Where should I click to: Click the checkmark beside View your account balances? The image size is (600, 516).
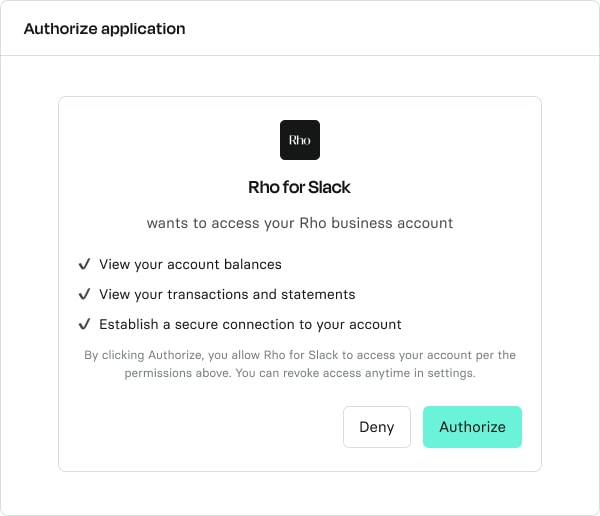(84, 264)
